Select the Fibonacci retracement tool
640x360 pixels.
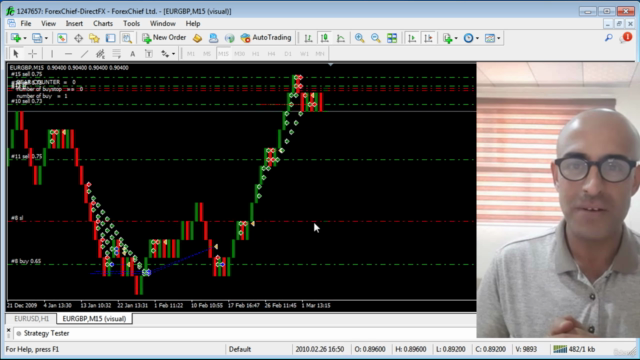(116, 53)
